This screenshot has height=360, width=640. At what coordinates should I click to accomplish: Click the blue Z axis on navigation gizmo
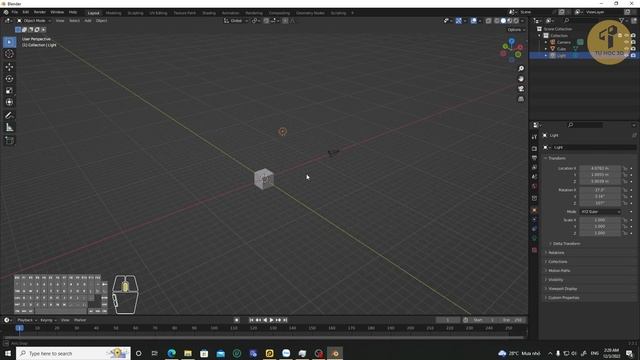(x=511, y=41)
